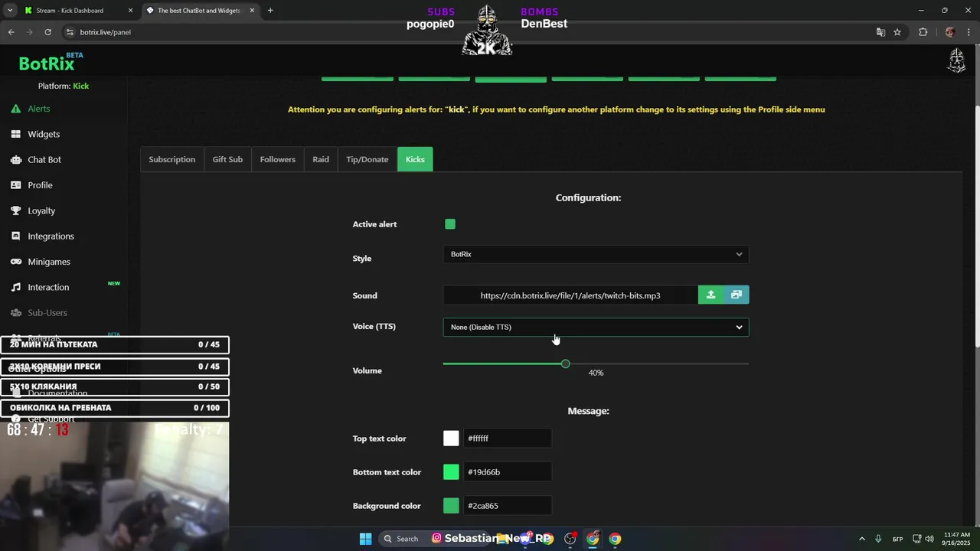Open the Top text color swatch
The image size is (980, 551).
pos(451,439)
